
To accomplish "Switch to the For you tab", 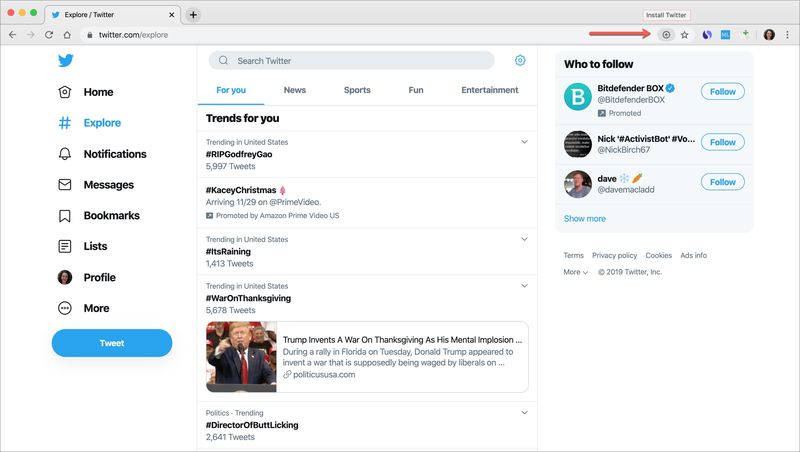I will 231,90.
